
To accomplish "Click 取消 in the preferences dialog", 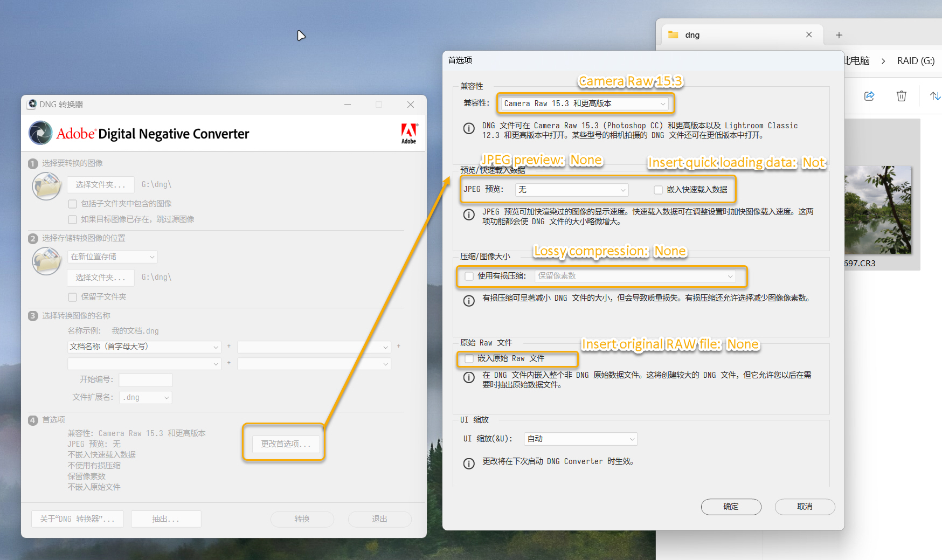I will pos(805,507).
